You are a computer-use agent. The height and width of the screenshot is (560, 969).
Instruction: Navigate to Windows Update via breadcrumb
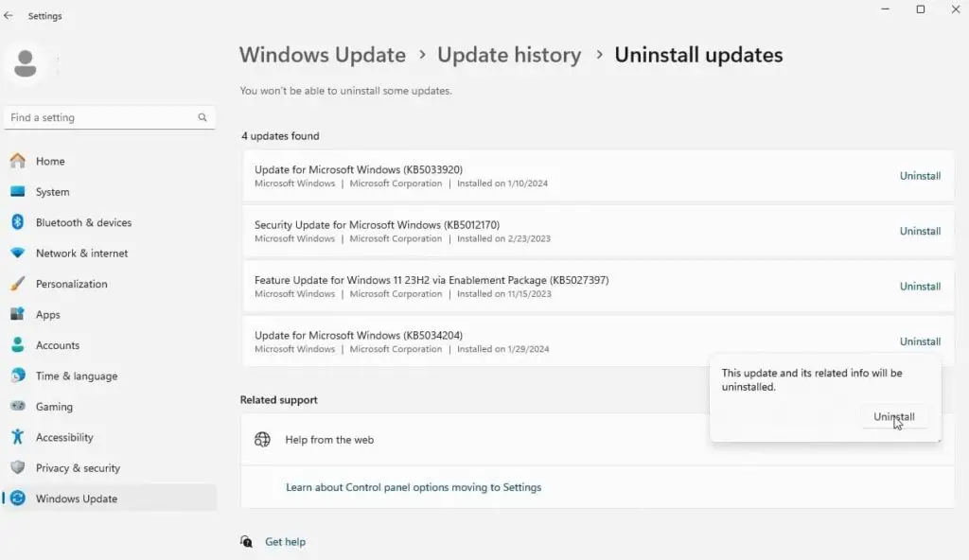point(323,55)
